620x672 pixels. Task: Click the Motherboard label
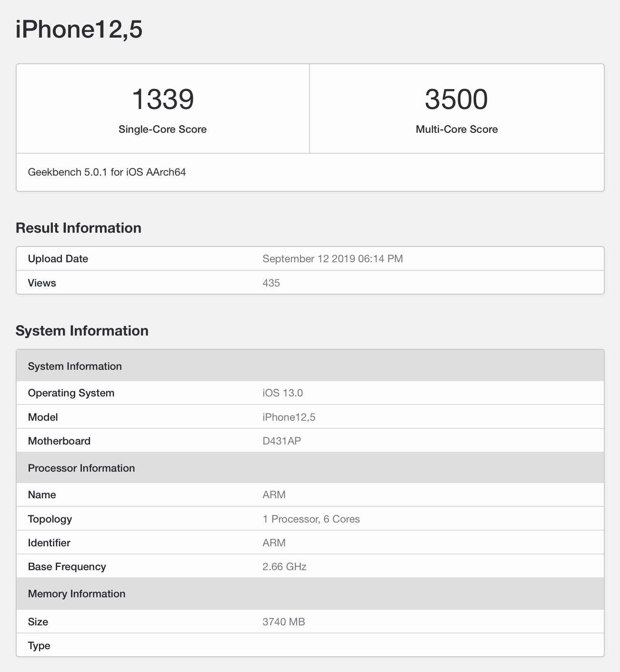pyautogui.click(x=59, y=441)
